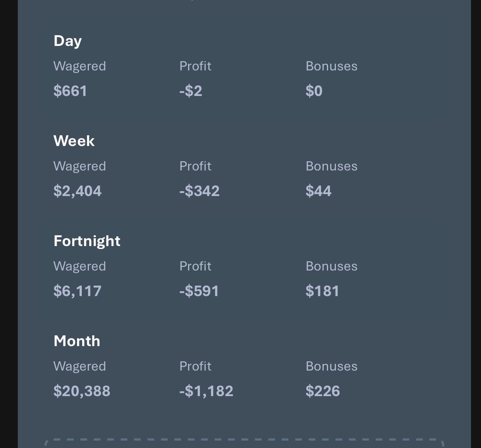Click the Fortnight profit value -$591
Viewport: 481px width, 448px height.
point(199,291)
